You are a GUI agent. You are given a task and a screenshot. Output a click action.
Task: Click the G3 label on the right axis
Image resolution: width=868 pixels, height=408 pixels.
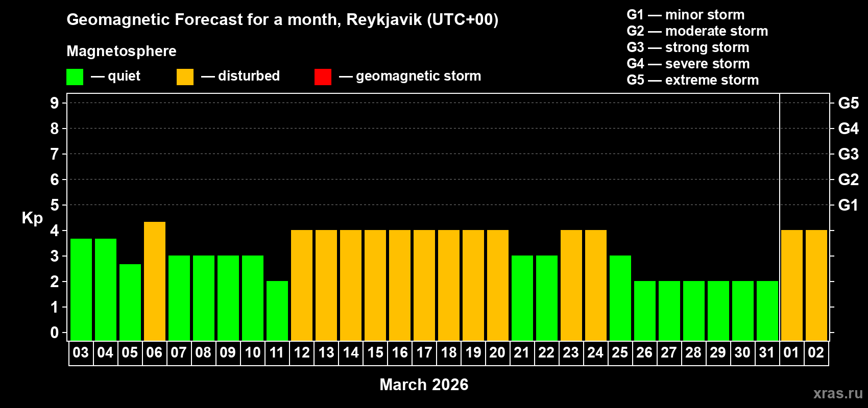[848, 154]
